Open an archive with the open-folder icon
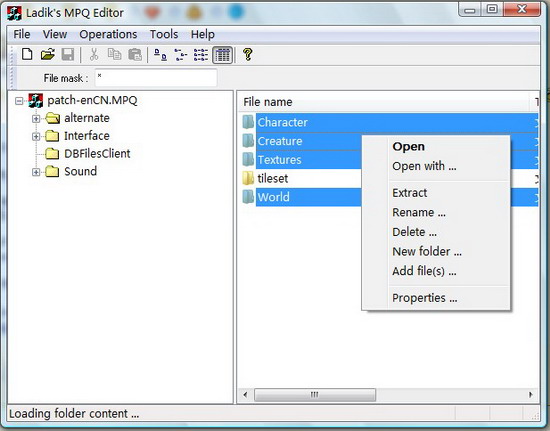This screenshot has width=550, height=431. coord(47,55)
